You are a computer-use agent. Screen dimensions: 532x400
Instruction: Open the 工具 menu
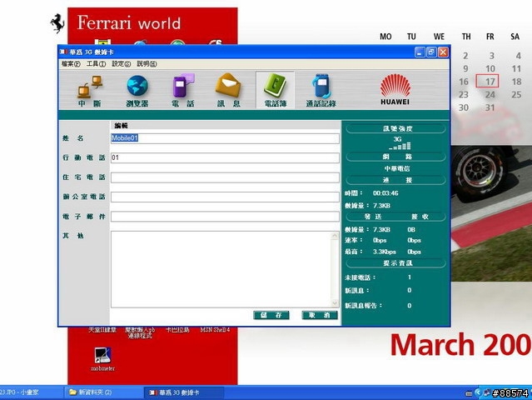[x=96, y=64]
